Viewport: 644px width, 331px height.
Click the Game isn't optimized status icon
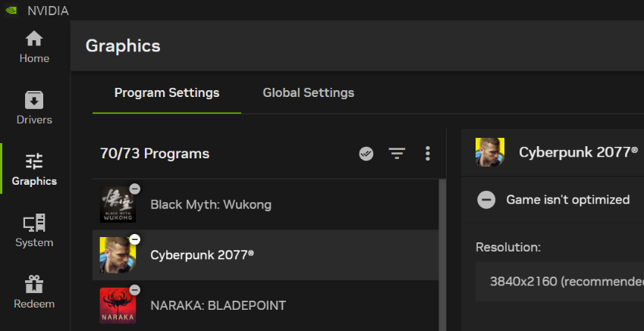[x=486, y=200]
